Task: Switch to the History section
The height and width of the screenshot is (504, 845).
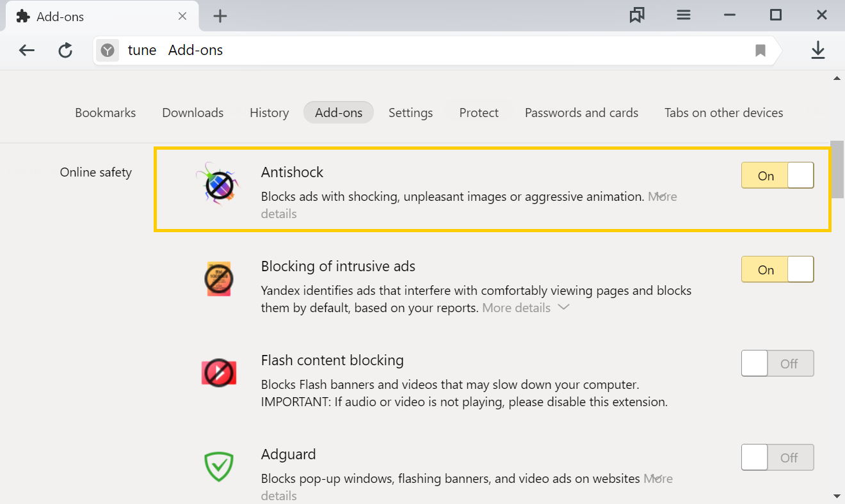Action: [x=269, y=113]
